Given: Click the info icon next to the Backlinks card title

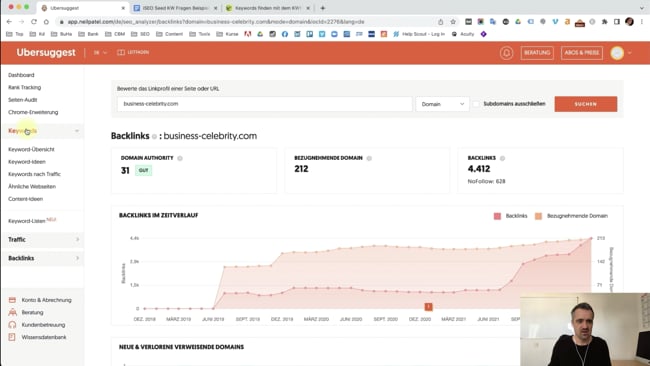Looking at the screenshot, I should click(502, 158).
